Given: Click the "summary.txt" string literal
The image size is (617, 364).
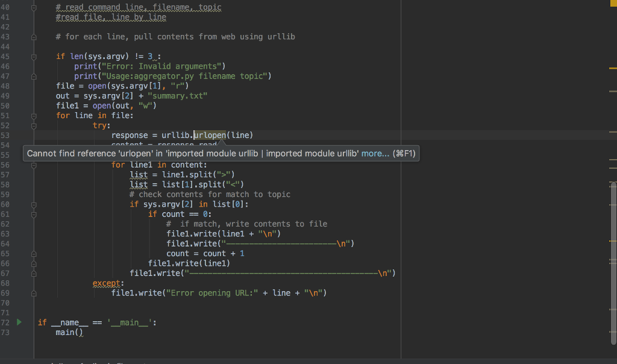Looking at the screenshot, I should point(178,96).
